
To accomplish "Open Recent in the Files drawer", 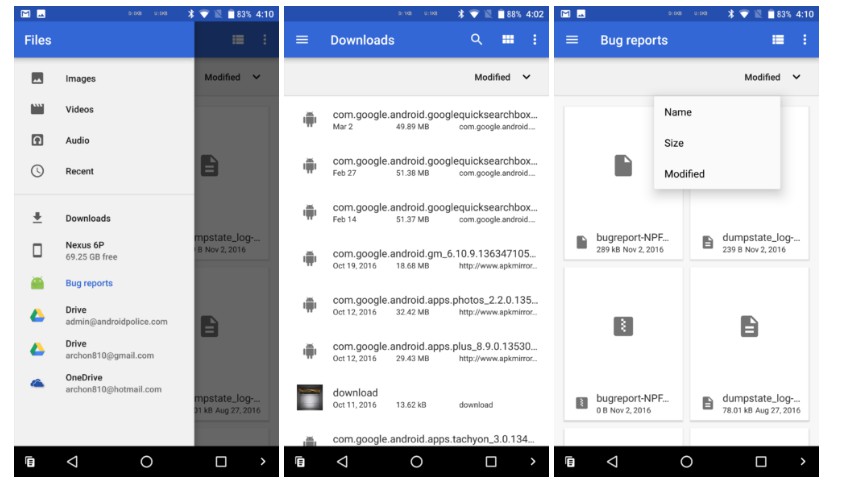I will (104, 171).
